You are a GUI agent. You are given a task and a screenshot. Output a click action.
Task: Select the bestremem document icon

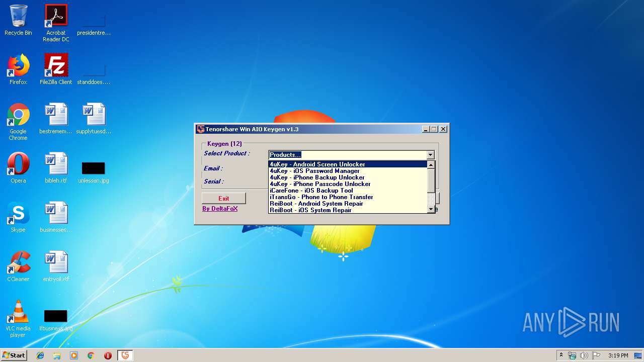pos(56,119)
